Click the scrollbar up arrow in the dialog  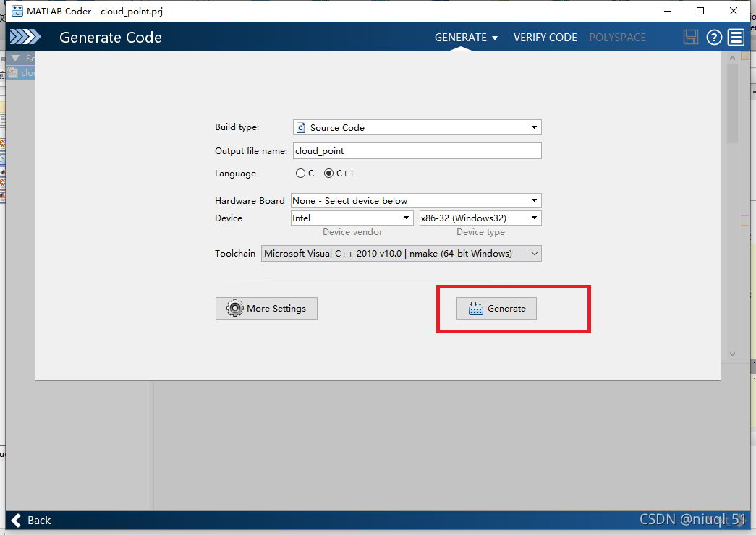coord(732,58)
